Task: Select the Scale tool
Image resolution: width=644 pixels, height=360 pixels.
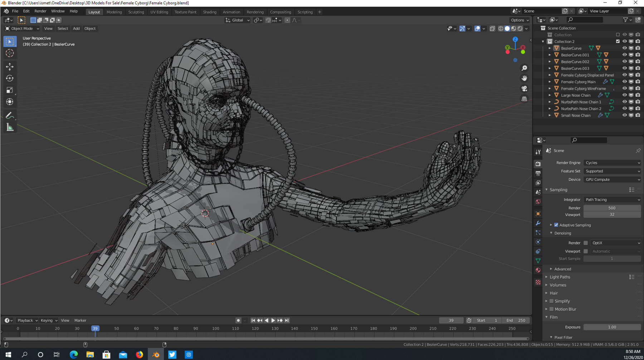Action: coord(10,90)
